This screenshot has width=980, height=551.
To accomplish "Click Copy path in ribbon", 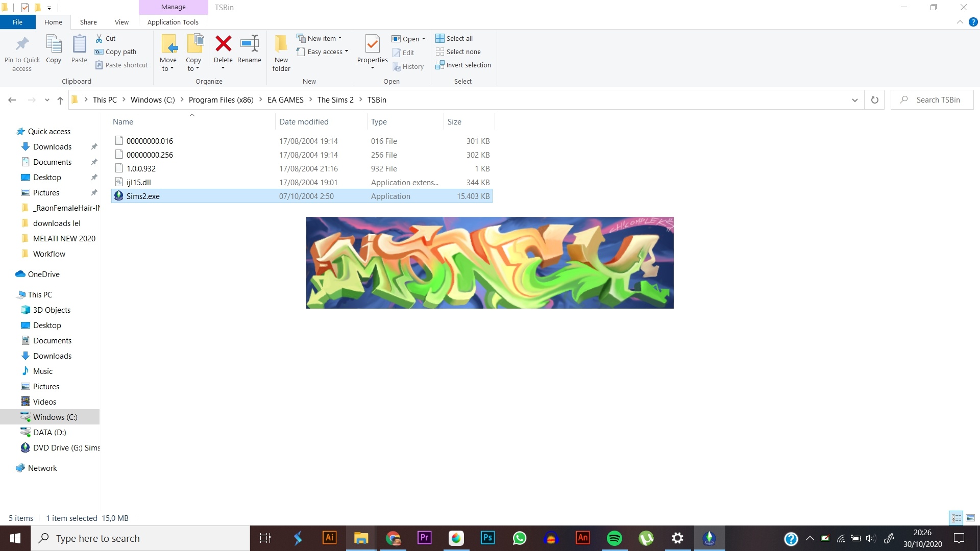I will coord(115,52).
